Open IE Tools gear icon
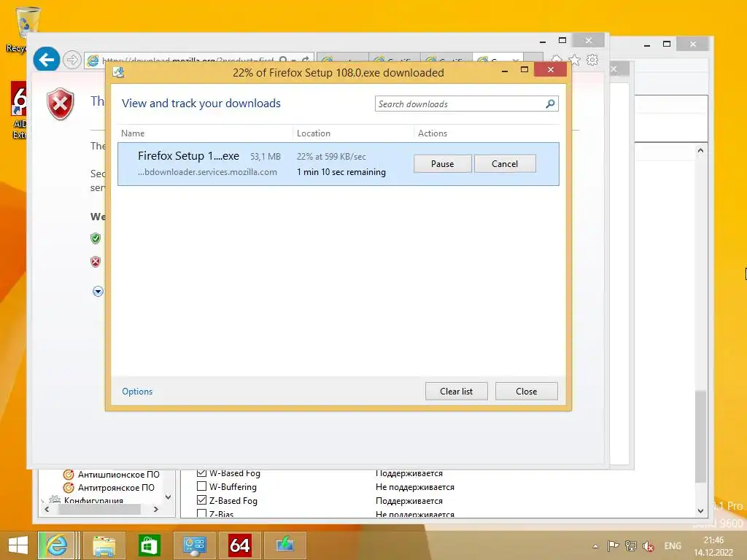Image resolution: width=747 pixels, height=560 pixels. (592, 60)
